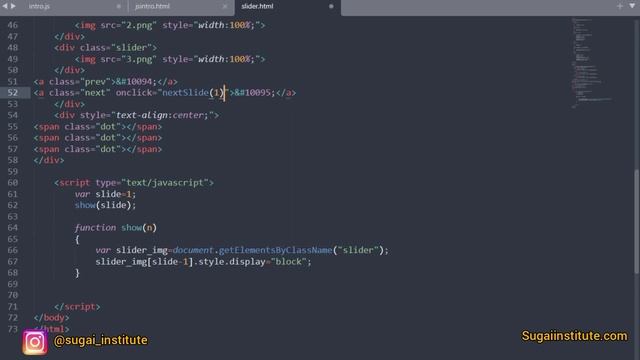Switch to the jsintro.html tab
640x360 pixels.
click(x=152, y=7)
